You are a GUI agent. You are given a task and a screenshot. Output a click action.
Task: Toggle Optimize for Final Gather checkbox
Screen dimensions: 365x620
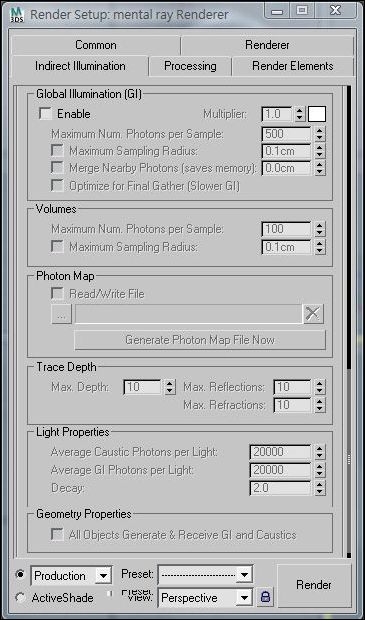58,186
